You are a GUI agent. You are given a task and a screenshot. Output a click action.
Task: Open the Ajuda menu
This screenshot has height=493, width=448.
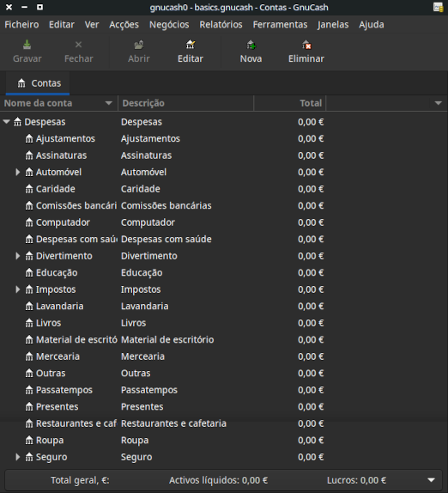tap(372, 25)
